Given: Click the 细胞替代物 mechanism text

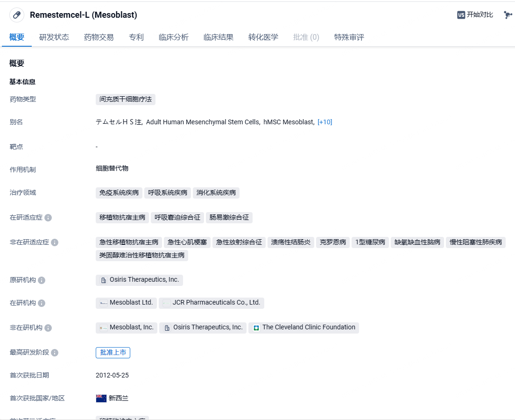Looking at the screenshot, I should tap(112, 168).
